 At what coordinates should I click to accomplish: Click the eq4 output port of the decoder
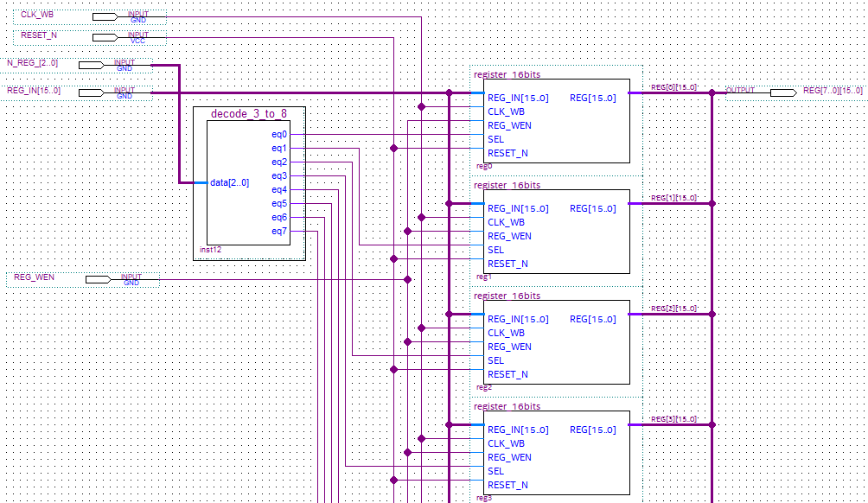(279, 190)
